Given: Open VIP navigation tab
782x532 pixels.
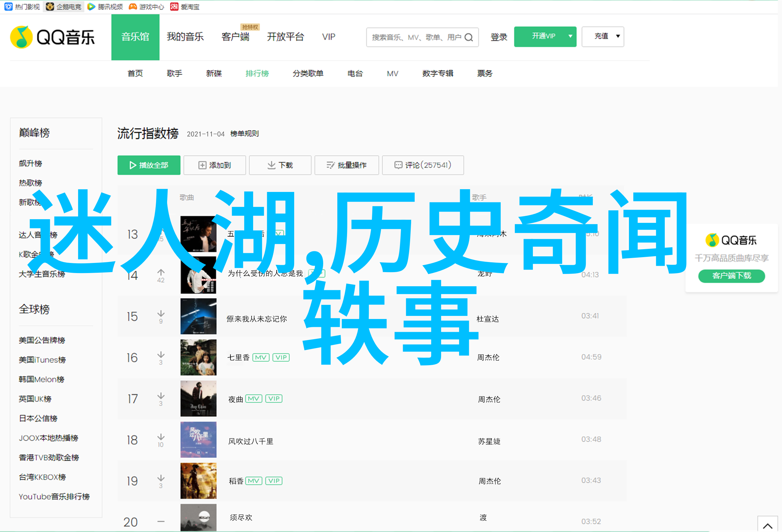Looking at the screenshot, I should coord(328,37).
